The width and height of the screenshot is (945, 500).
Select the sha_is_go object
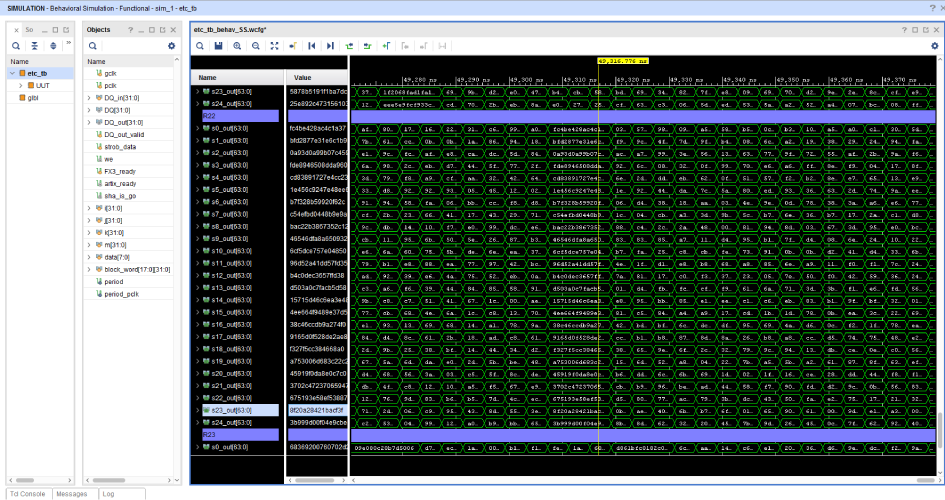(x=119, y=196)
